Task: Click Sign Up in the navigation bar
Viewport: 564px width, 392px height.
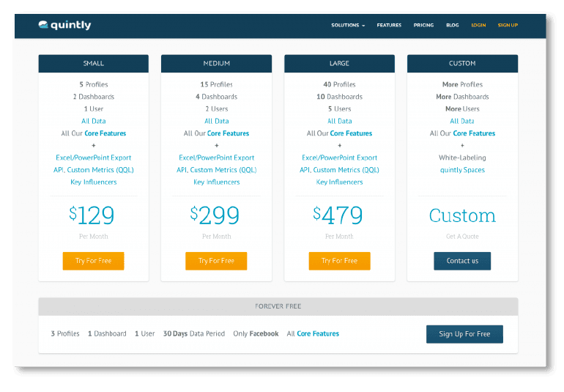Action: click(x=508, y=25)
